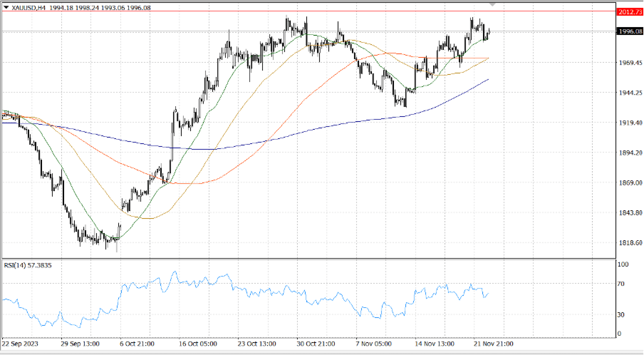
Task: Click the black 1996.08 current price label
Action: point(630,31)
